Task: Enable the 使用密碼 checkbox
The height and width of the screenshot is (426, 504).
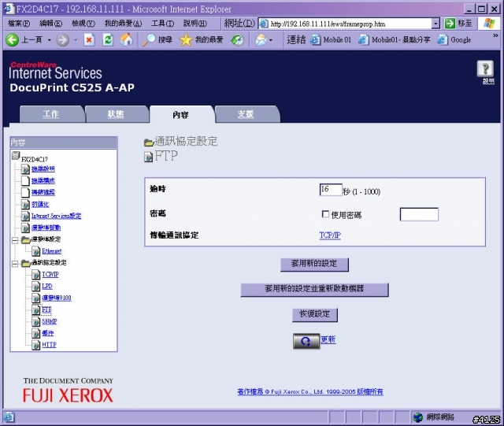Action: (x=325, y=214)
